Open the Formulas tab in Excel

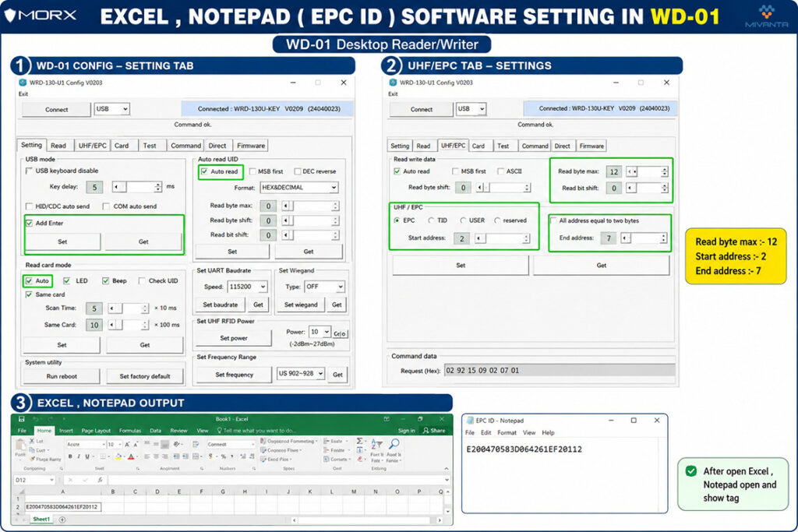click(x=130, y=430)
